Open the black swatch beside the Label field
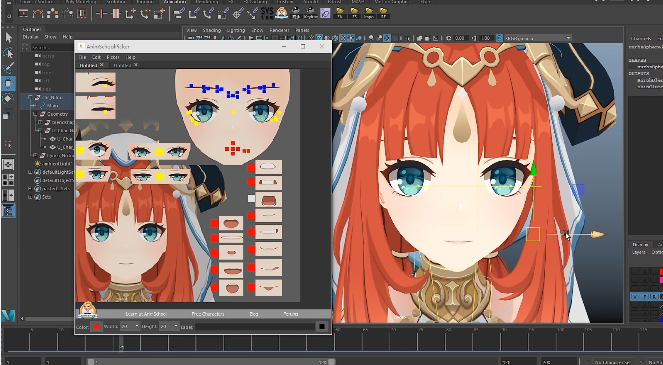Image resolution: width=663 pixels, height=365 pixels. pyautogui.click(x=322, y=327)
